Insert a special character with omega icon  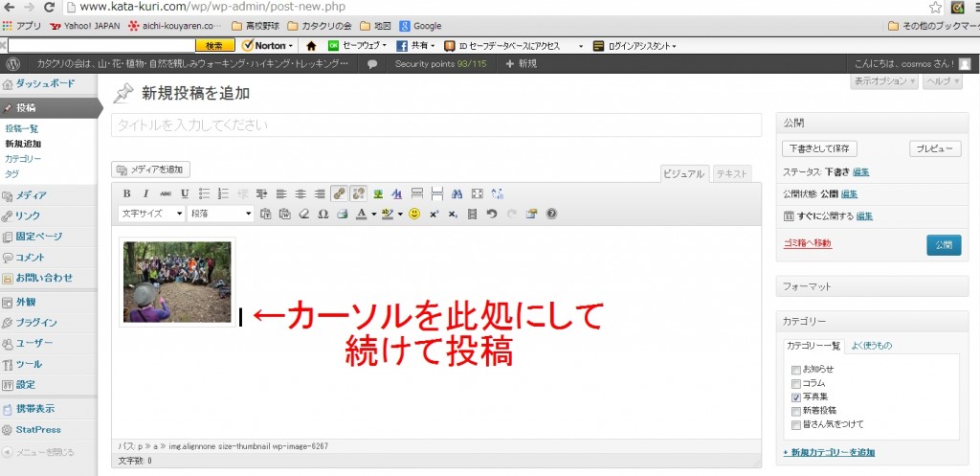coord(323,214)
